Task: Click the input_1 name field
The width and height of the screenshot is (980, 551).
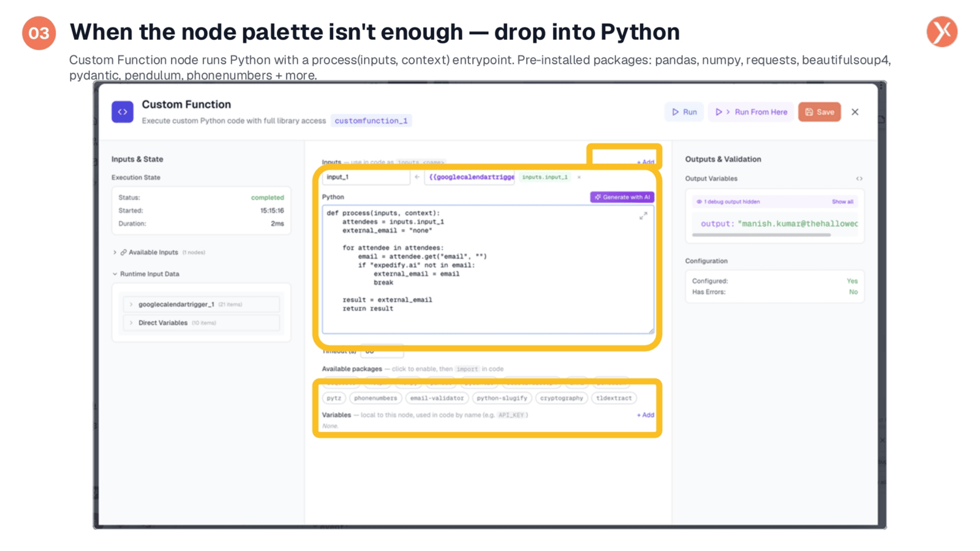Action: (x=366, y=177)
